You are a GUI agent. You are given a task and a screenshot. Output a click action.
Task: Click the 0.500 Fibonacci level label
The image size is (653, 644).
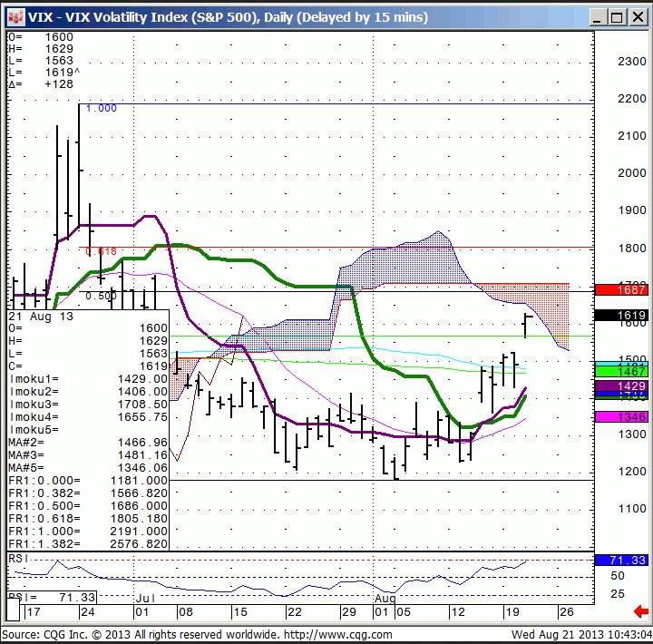coord(102,297)
